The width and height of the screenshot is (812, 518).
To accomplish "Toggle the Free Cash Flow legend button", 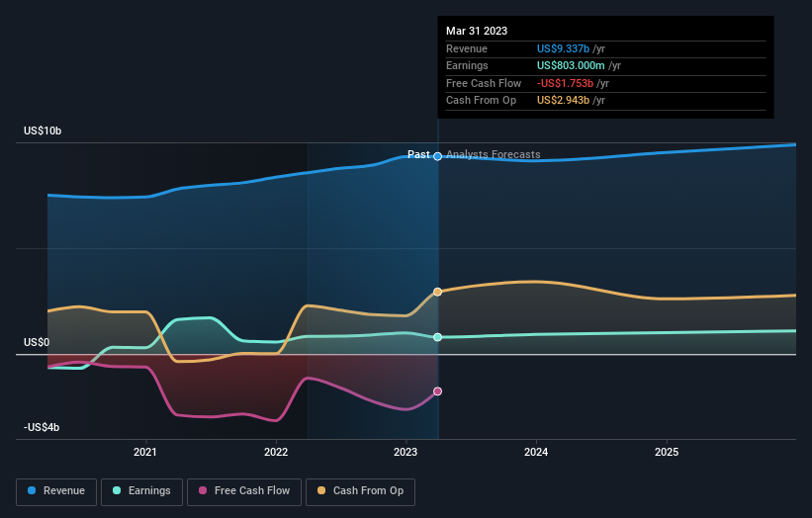I will [244, 491].
